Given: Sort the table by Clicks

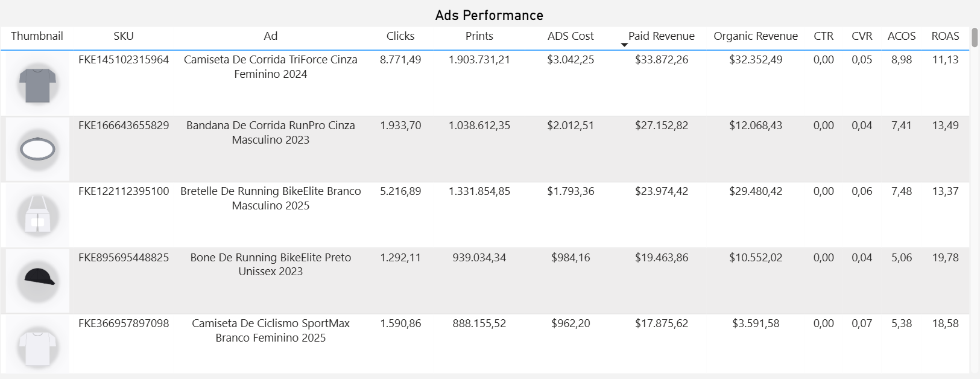Looking at the screenshot, I should click(x=400, y=36).
